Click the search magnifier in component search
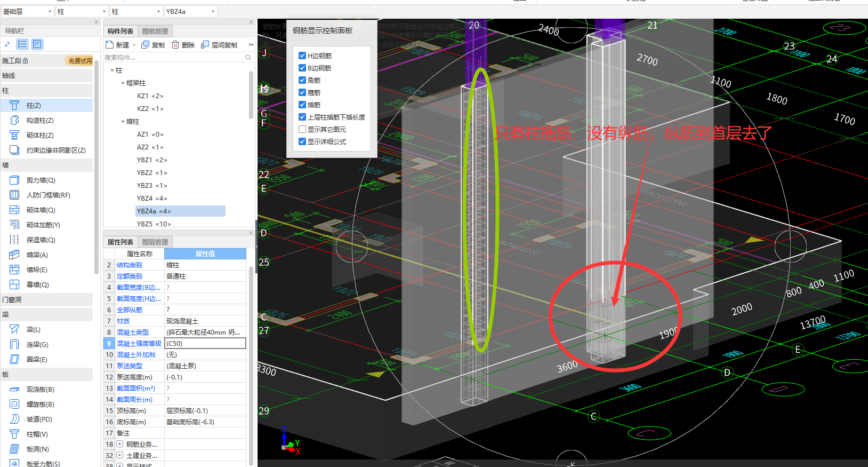Viewport: 868px width, 467px height. (248, 57)
